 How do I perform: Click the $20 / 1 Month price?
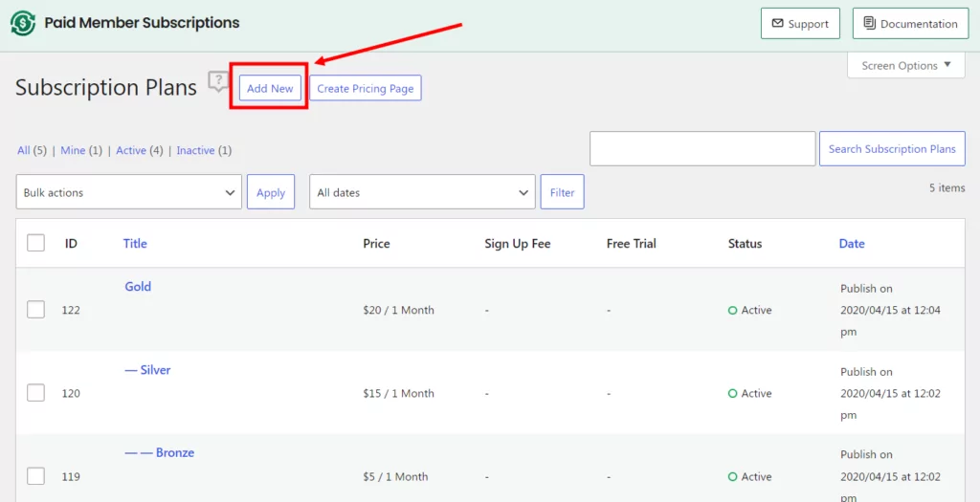pyautogui.click(x=398, y=311)
